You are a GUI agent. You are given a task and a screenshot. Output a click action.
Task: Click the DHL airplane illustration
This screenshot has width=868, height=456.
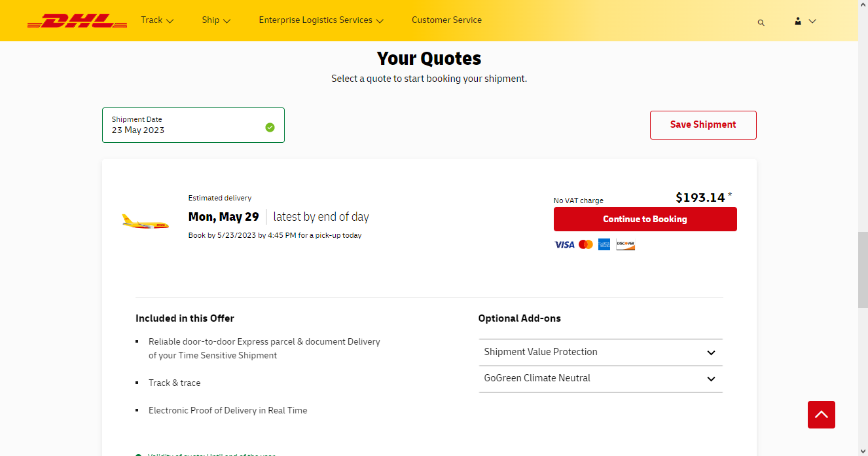pyautogui.click(x=145, y=222)
